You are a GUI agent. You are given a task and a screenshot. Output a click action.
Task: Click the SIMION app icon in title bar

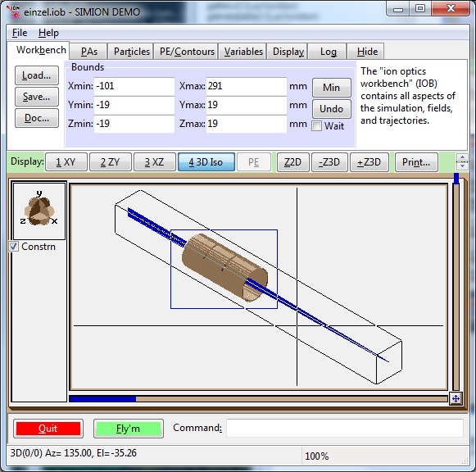pos(13,11)
